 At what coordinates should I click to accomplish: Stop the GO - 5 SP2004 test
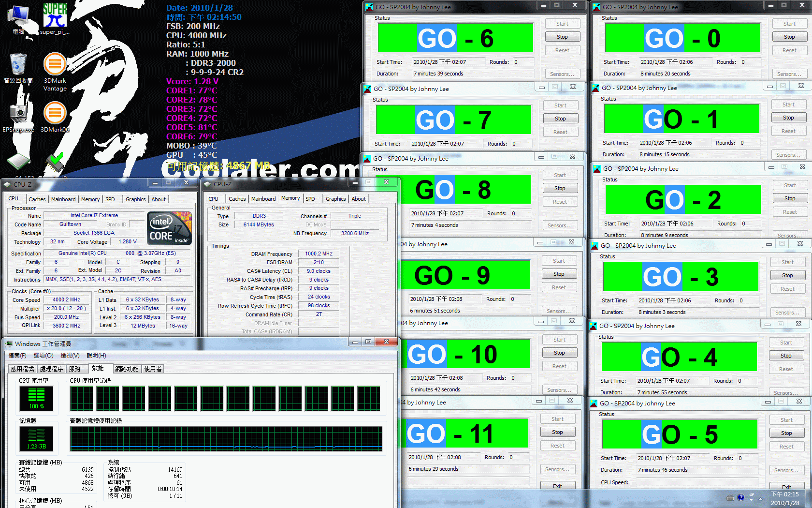(x=786, y=433)
